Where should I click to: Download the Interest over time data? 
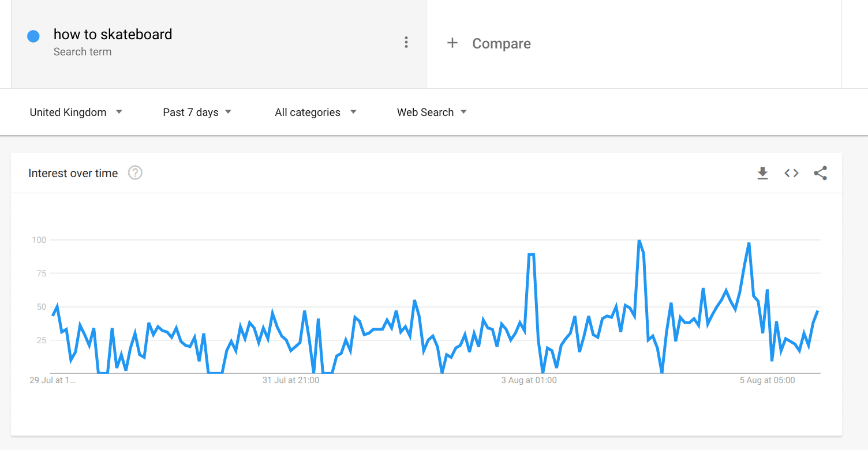[x=762, y=173]
